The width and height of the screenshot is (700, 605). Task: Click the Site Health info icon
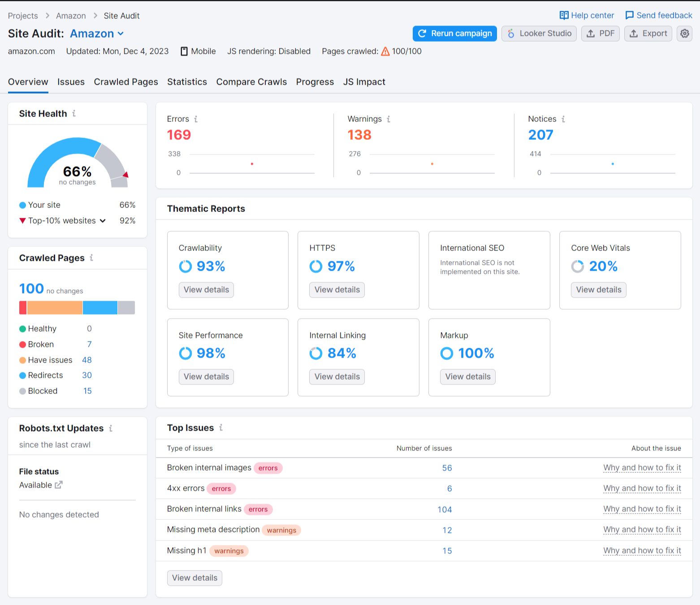point(74,113)
